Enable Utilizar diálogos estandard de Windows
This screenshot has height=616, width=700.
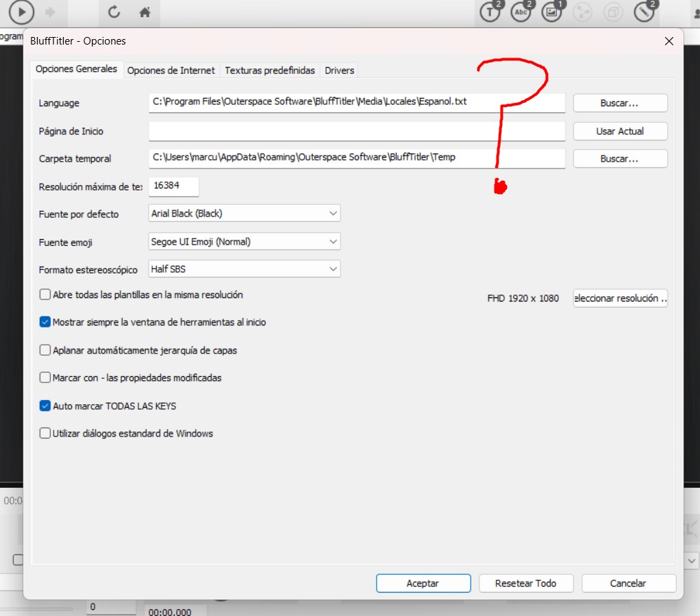click(x=45, y=433)
